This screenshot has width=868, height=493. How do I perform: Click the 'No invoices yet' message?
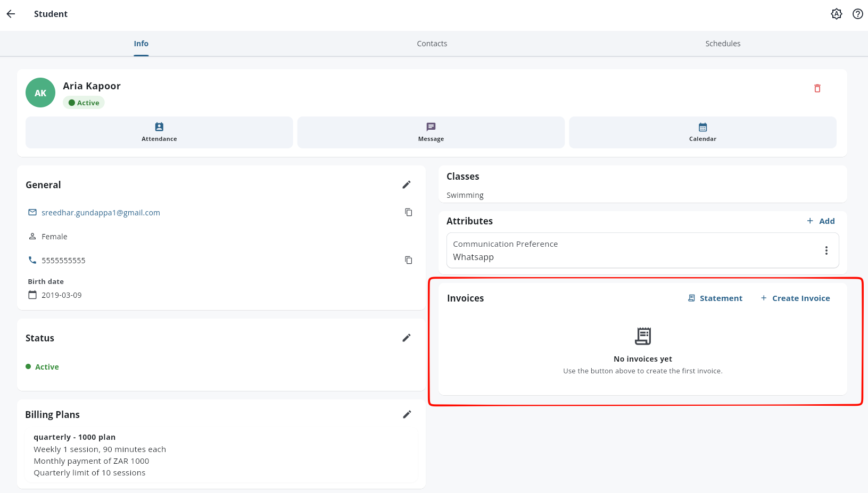tap(643, 359)
